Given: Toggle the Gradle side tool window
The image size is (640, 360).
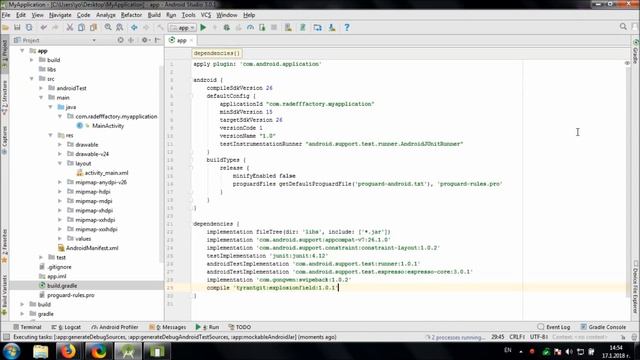Looking at the screenshot, I should [635, 51].
